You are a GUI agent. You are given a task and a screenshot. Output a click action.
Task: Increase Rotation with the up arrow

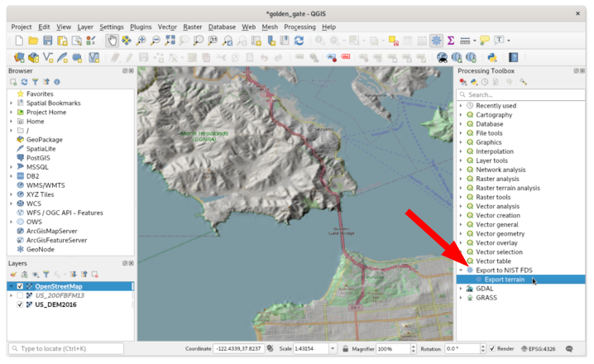coord(482,347)
